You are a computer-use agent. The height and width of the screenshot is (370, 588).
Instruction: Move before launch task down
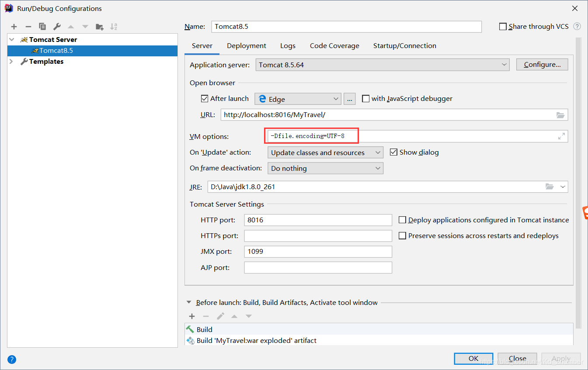point(249,316)
